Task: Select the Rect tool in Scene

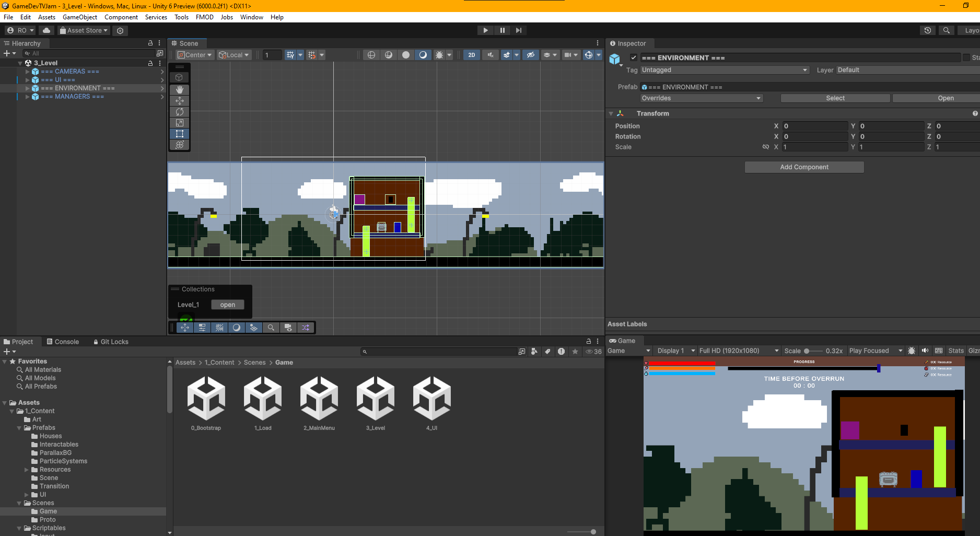Action: pos(180,134)
